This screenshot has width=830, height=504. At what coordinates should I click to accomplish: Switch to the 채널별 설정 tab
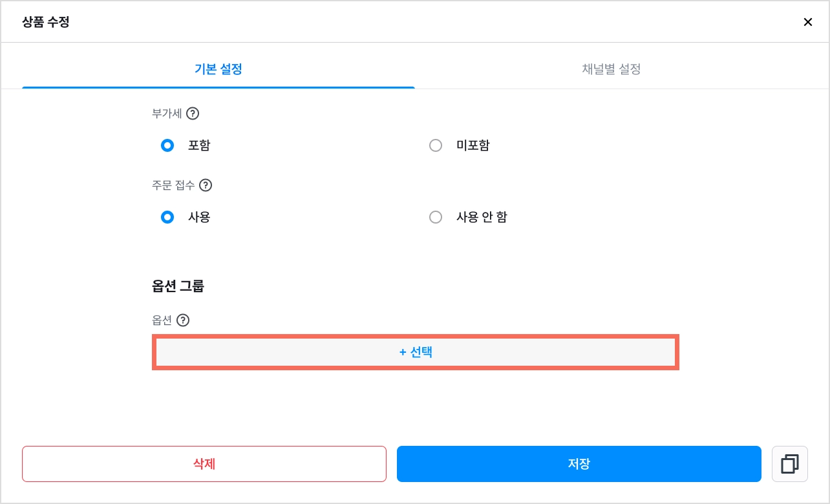click(x=612, y=69)
